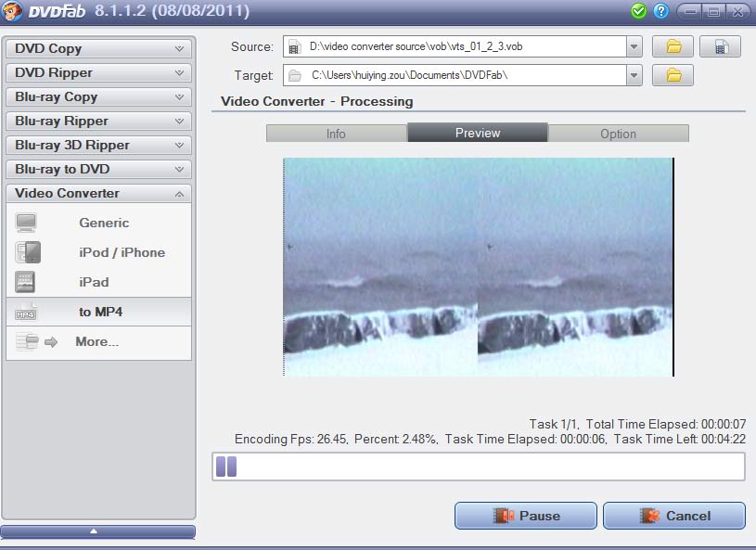Close the DVDFab window
The width and height of the screenshot is (756, 550).
[737, 11]
